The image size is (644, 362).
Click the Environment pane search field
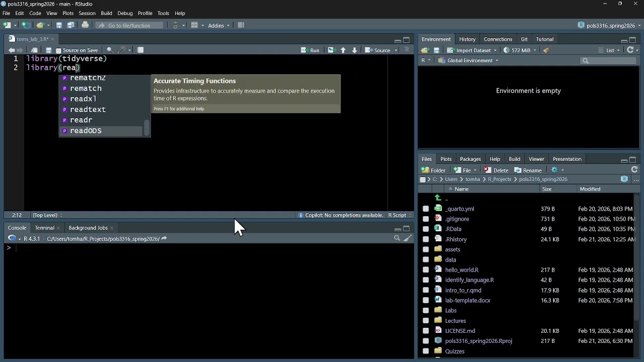pos(609,61)
